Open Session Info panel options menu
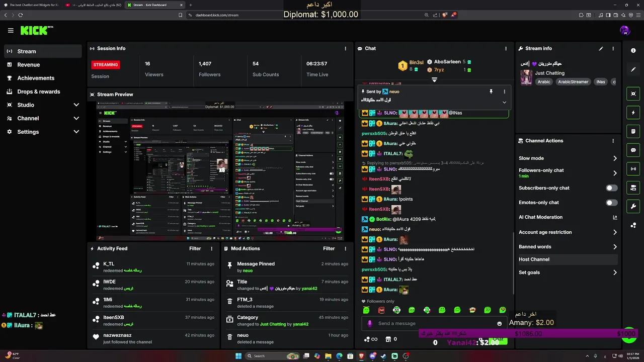Image resolution: width=644 pixels, height=362 pixels. pos(345,48)
